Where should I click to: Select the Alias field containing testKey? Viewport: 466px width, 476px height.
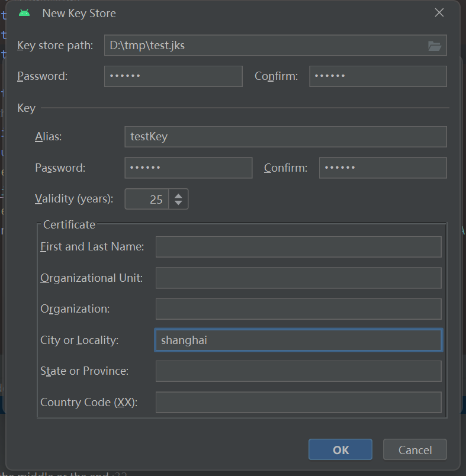285,137
